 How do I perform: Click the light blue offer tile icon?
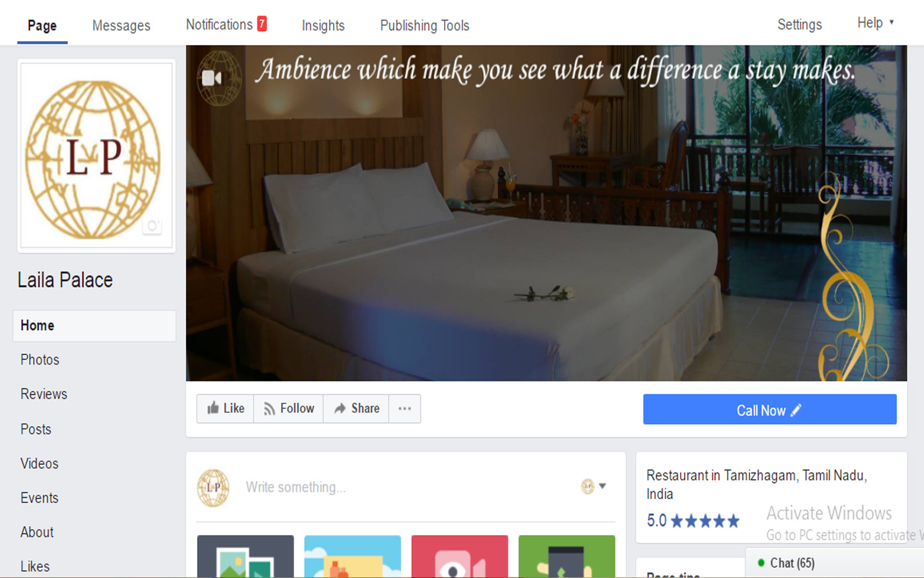point(352,556)
